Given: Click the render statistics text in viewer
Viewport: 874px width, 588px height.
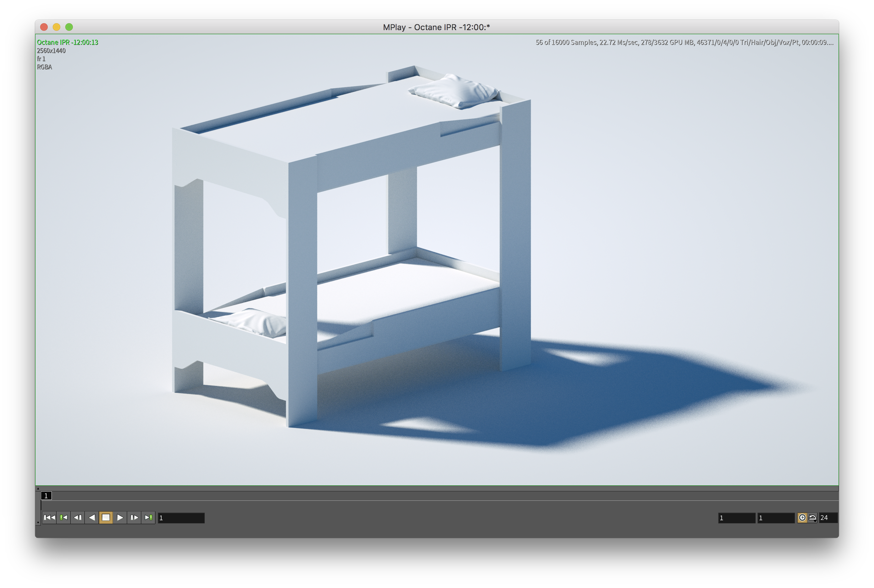Looking at the screenshot, I should [x=684, y=42].
